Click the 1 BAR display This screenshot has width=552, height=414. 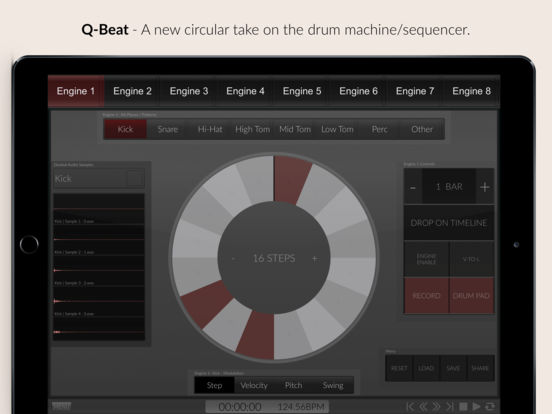click(449, 187)
